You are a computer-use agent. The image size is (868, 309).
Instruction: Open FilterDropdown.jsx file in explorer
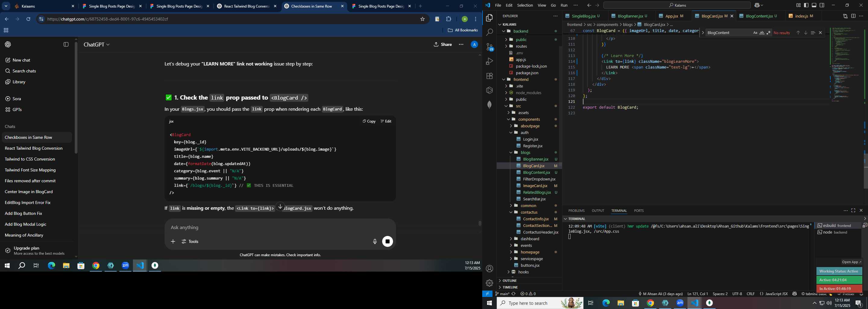pos(539,179)
